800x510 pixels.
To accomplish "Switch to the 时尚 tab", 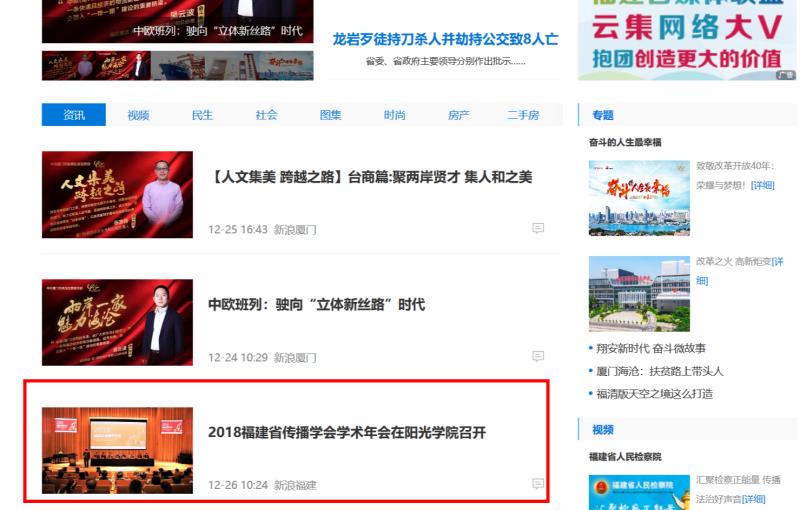I will [x=394, y=115].
